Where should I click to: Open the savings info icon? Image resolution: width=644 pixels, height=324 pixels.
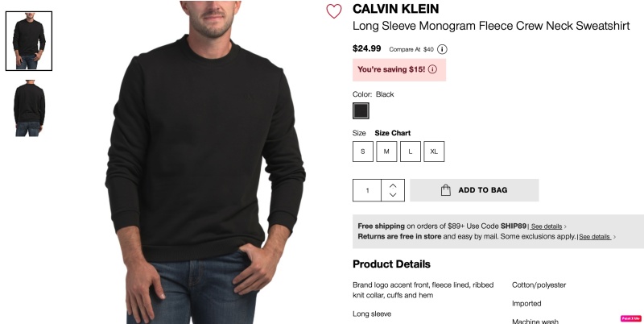tap(432, 69)
